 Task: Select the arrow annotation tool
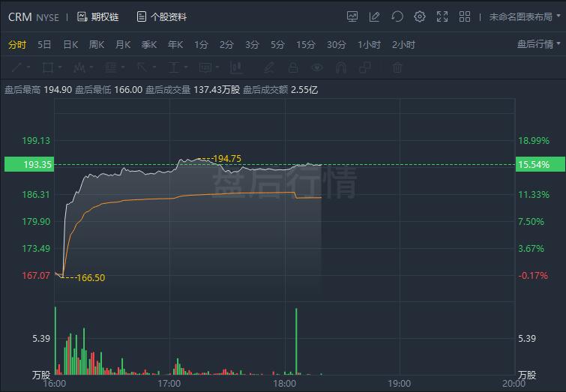click(142, 67)
